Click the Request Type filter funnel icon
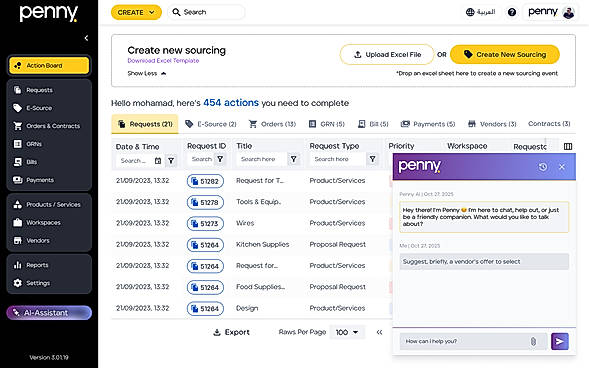 [x=372, y=159]
